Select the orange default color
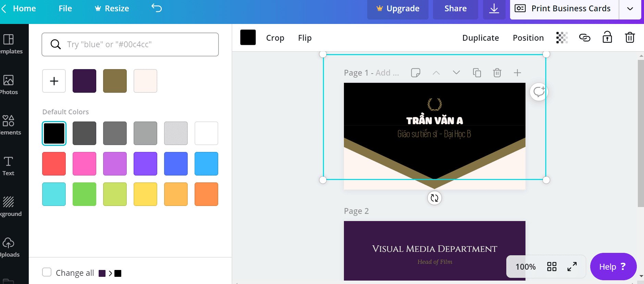Viewport: 644px width, 284px height. 206,194
